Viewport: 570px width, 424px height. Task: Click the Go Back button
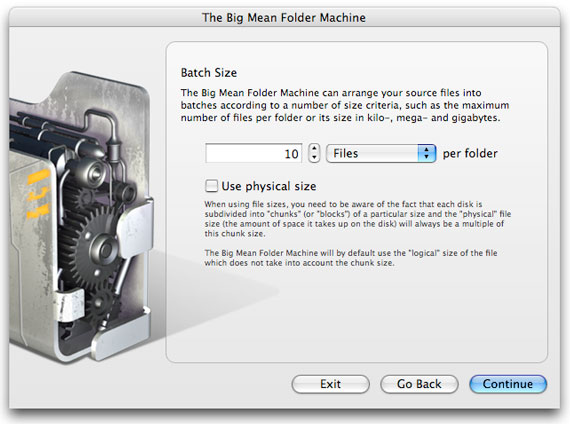point(419,384)
